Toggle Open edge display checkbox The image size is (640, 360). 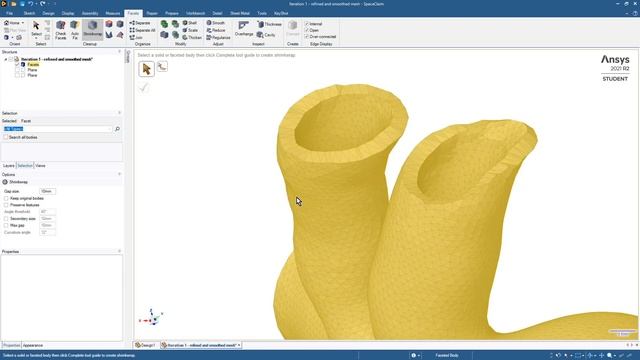click(x=307, y=30)
